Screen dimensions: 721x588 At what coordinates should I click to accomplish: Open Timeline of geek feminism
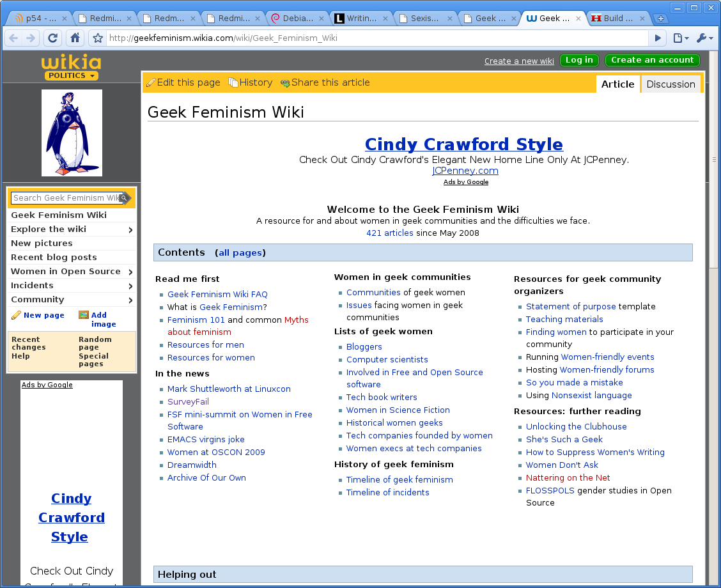click(399, 479)
